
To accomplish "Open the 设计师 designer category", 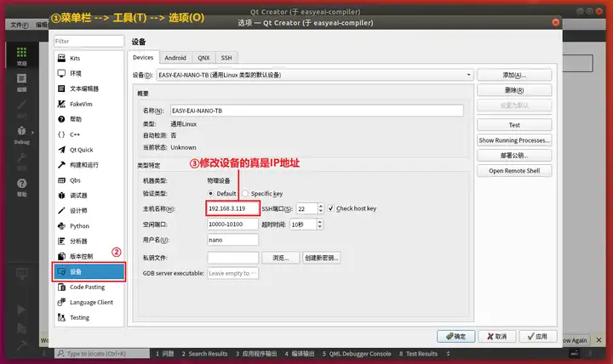I will pos(89,211).
